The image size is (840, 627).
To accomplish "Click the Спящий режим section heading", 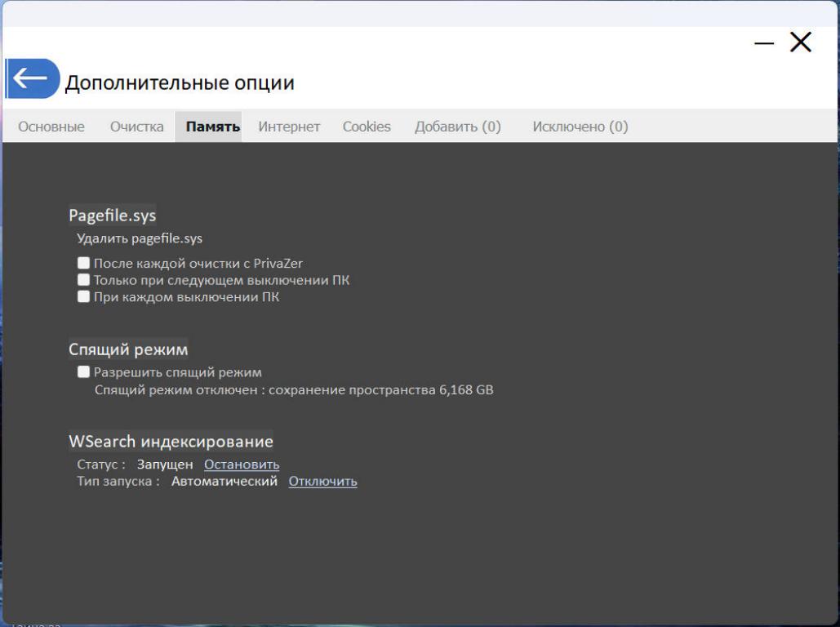I will point(128,349).
